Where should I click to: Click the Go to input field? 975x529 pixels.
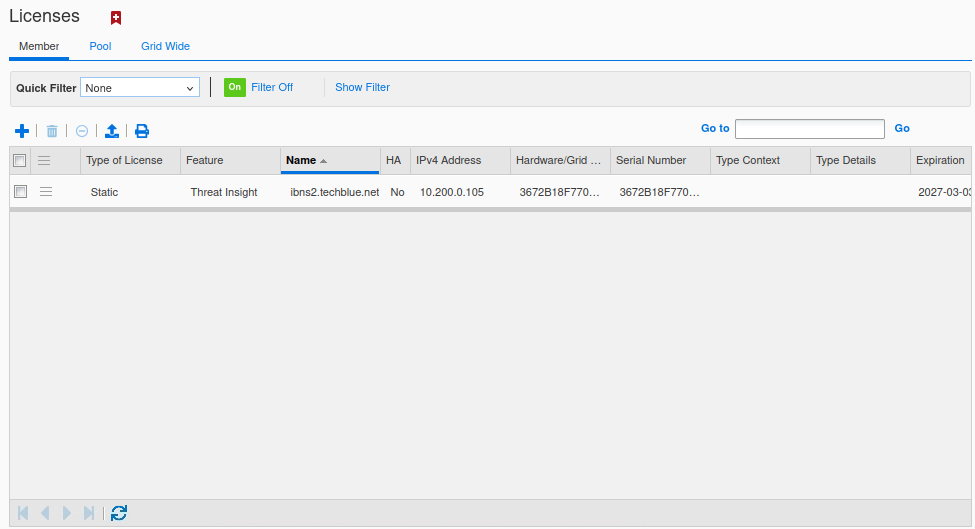point(809,129)
